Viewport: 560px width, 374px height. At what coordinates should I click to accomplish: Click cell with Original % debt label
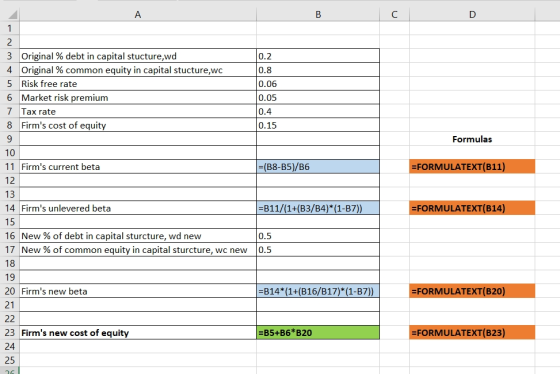coord(138,56)
